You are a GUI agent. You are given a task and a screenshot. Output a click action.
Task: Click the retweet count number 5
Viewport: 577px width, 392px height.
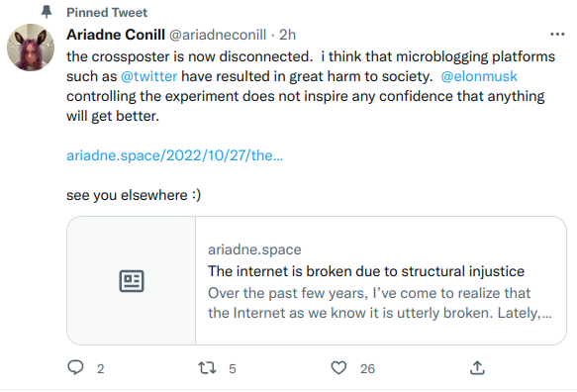pos(233,369)
